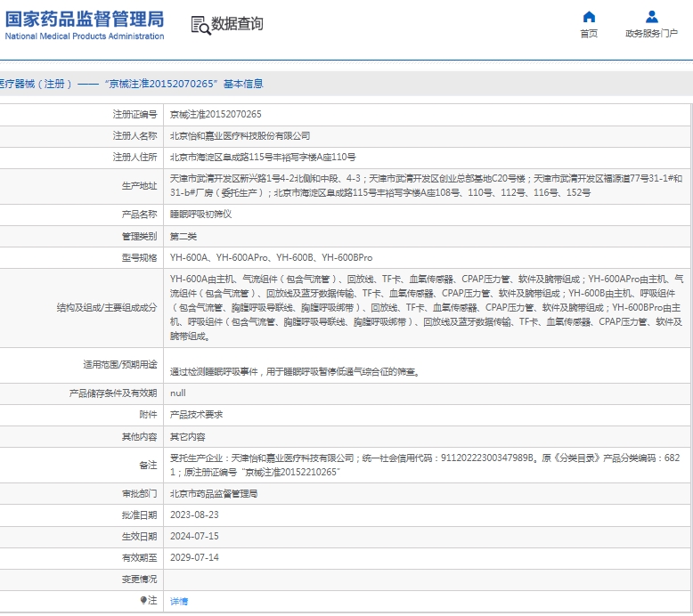Select registrant name 北京怡和嘉业医疗科技股份有限公司
Screen dimensions: 693x616
pyautogui.click(x=240, y=136)
